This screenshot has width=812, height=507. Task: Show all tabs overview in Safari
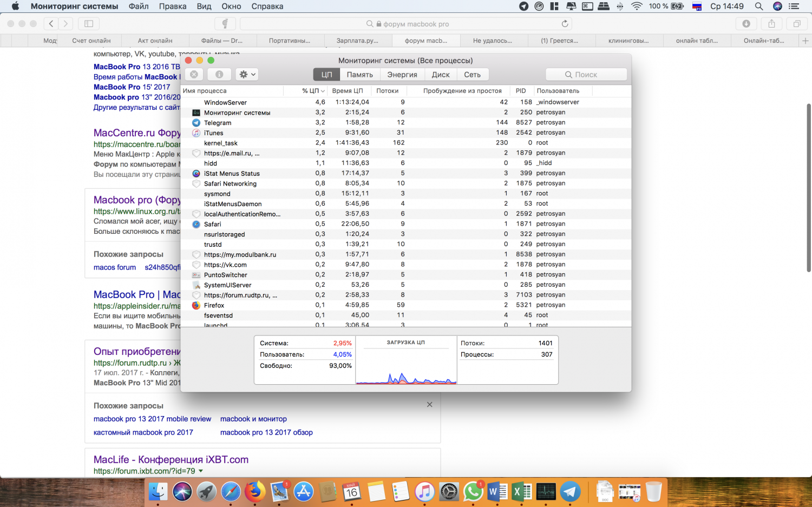pos(797,24)
